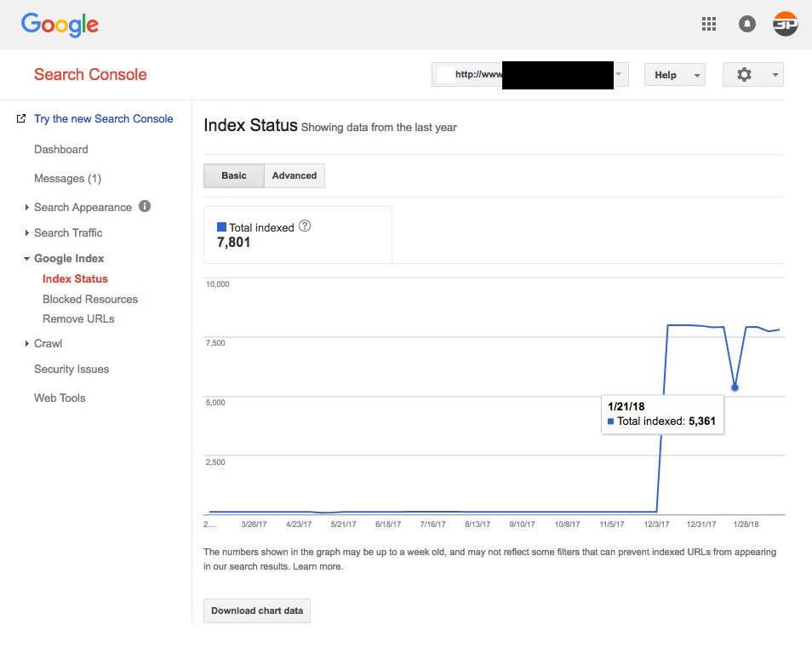Open the site property selector dropdown
812x659 pixels.
[x=529, y=75]
